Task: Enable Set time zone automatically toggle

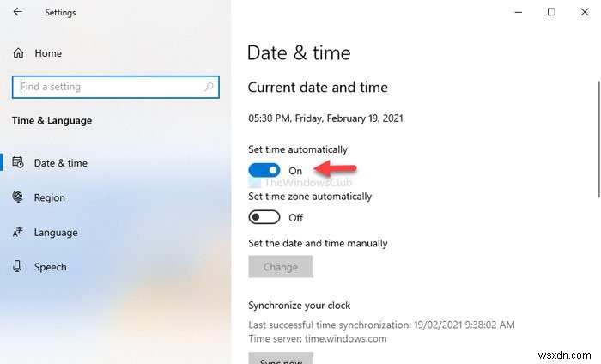Action: click(x=264, y=218)
